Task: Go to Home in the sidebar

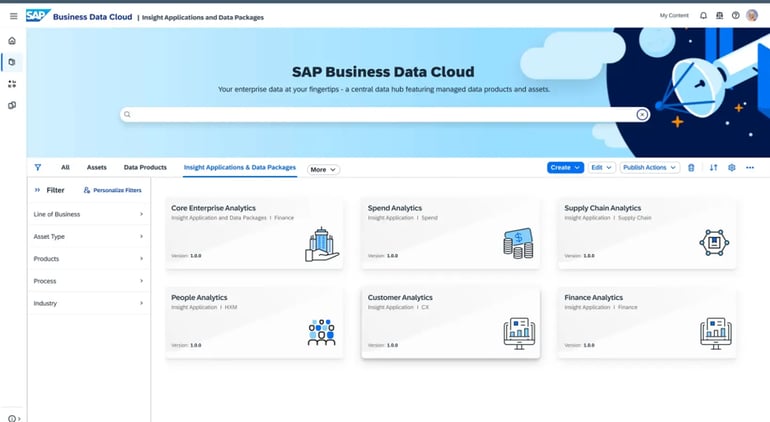Action: pyautogui.click(x=12, y=41)
